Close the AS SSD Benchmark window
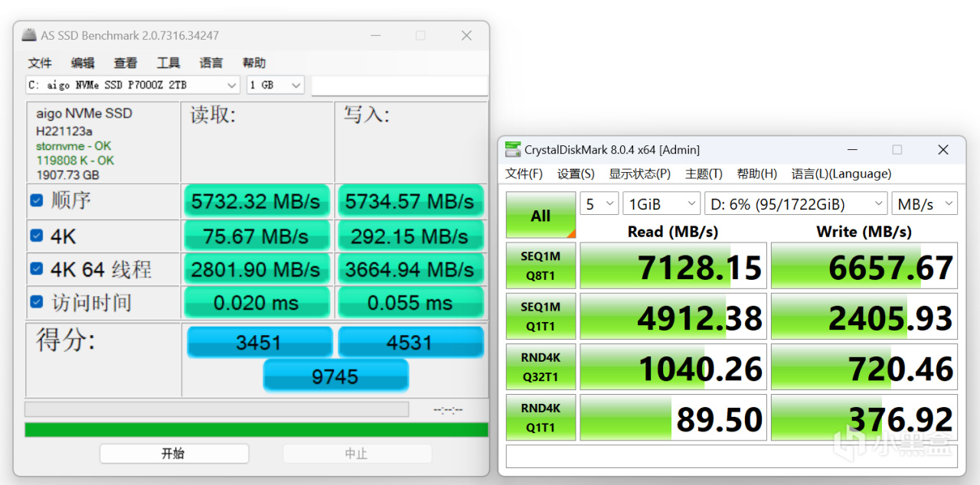 point(466,36)
